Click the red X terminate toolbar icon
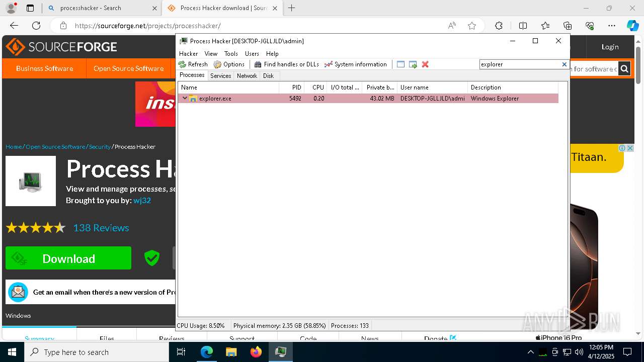Image resolution: width=644 pixels, height=362 pixels. point(425,64)
